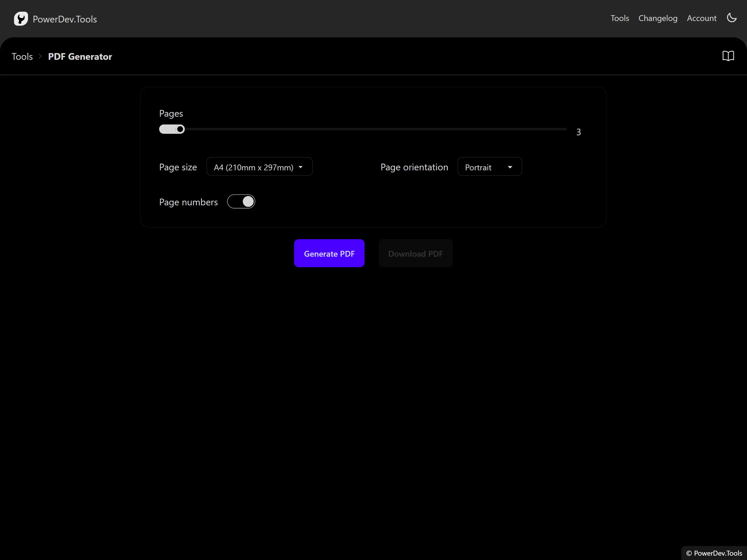Go to the Account page

701,18
